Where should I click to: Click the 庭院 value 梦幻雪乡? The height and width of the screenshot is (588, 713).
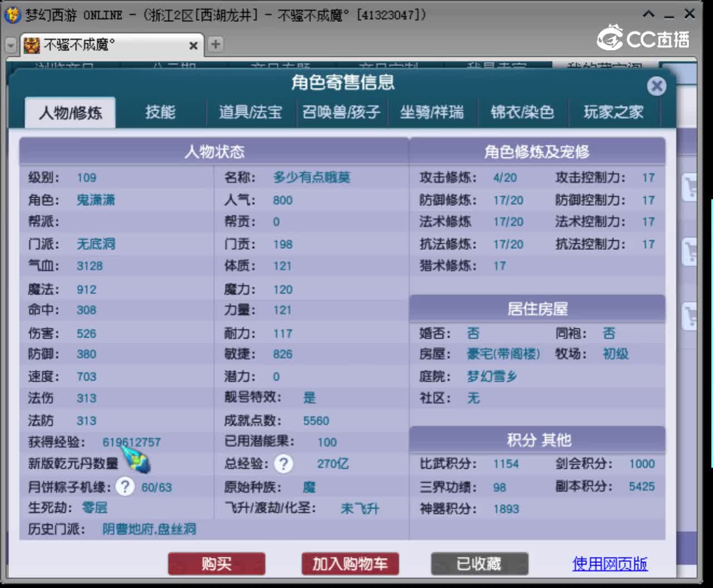[x=492, y=377]
